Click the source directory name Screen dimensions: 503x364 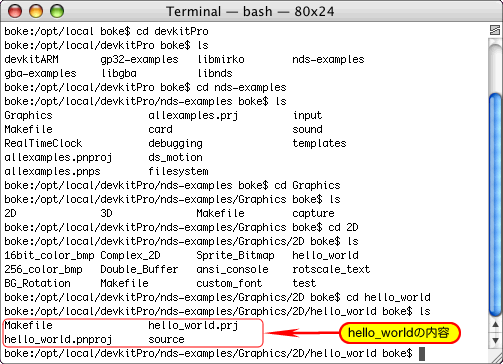tap(166, 340)
